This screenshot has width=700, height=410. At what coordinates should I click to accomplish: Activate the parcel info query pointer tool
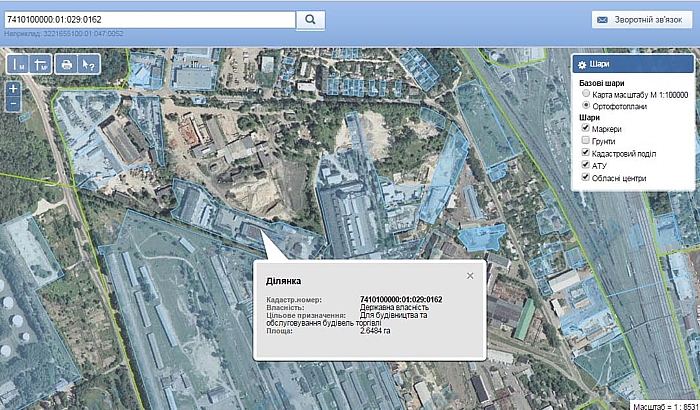point(89,64)
